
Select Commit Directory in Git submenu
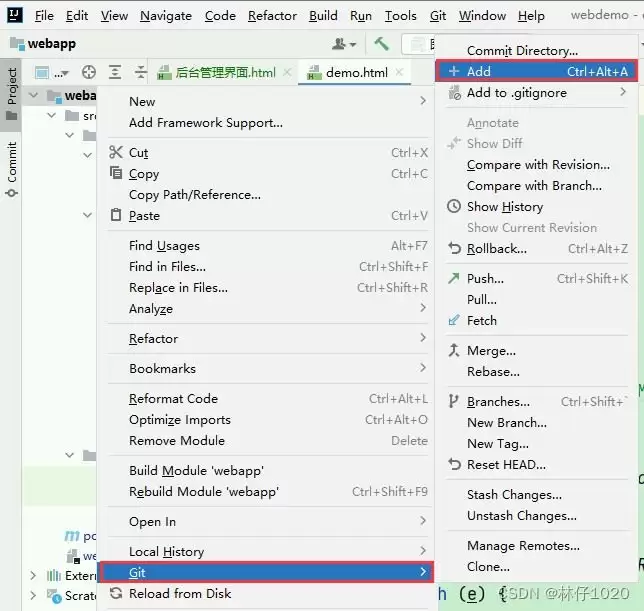(537, 51)
